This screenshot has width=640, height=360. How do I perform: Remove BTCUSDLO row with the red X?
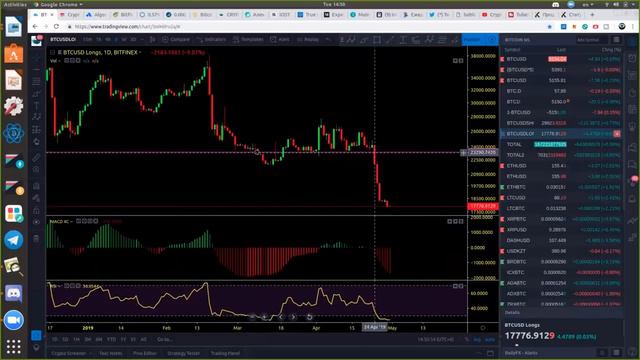tap(617, 133)
